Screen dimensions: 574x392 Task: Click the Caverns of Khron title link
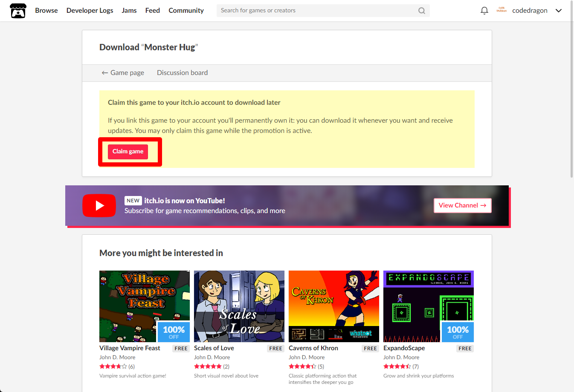[313, 348]
